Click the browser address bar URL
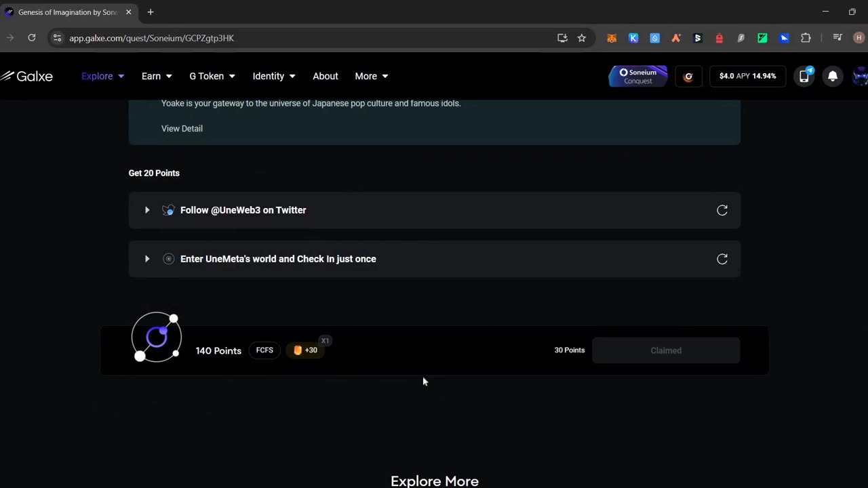 tap(151, 38)
